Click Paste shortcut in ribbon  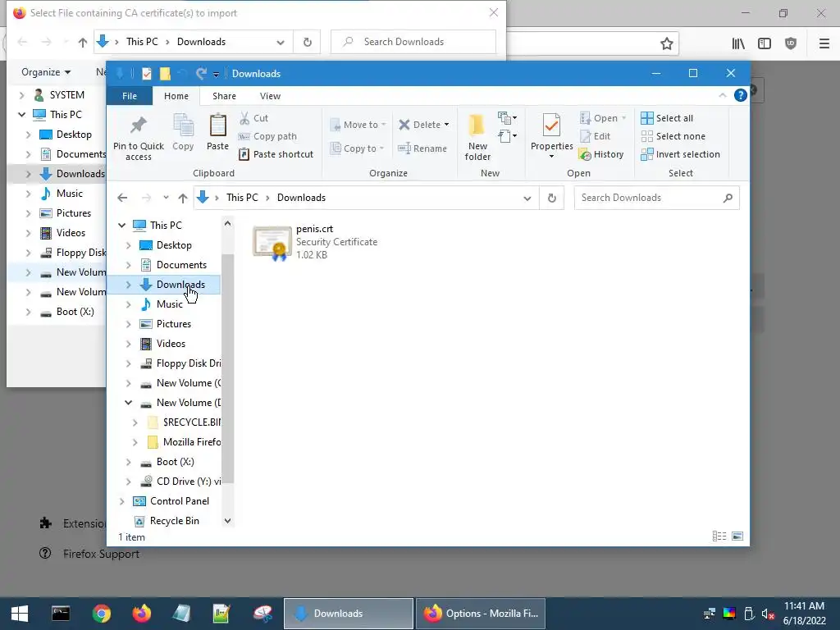[x=276, y=154]
